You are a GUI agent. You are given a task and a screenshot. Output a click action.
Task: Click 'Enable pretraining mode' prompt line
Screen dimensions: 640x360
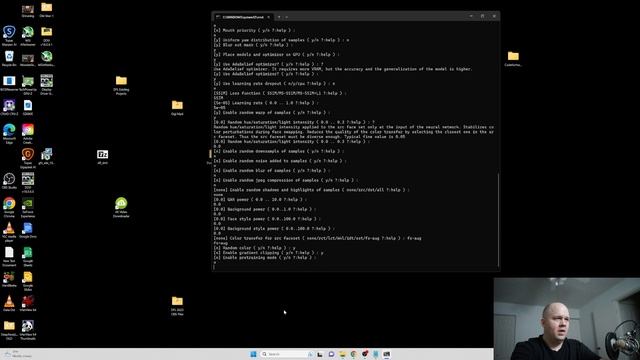click(264, 258)
